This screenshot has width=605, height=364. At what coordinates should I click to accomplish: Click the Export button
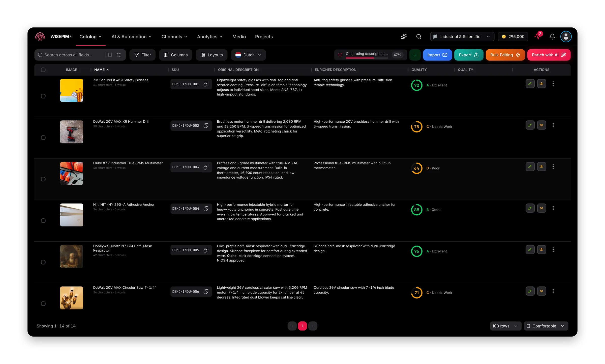[469, 55]
